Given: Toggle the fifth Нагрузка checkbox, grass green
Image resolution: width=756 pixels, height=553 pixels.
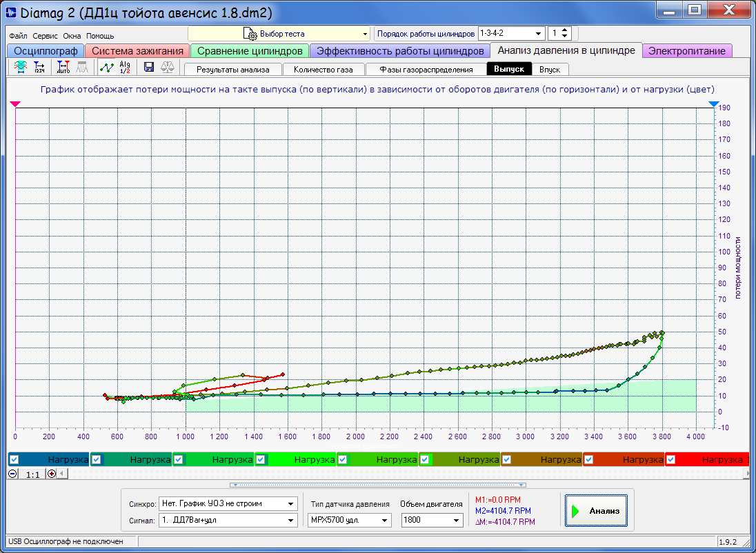Looking at the screenshot, I should pyautogui.click(x=342, y=459).
